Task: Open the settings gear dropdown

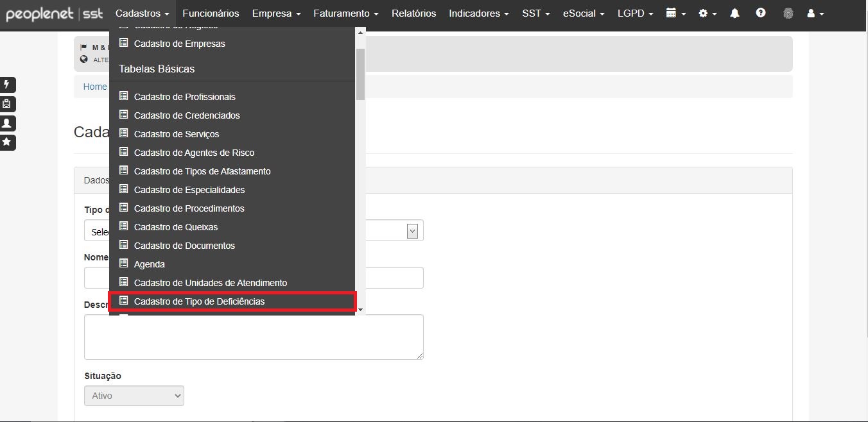Action: [x=707, y=13]
